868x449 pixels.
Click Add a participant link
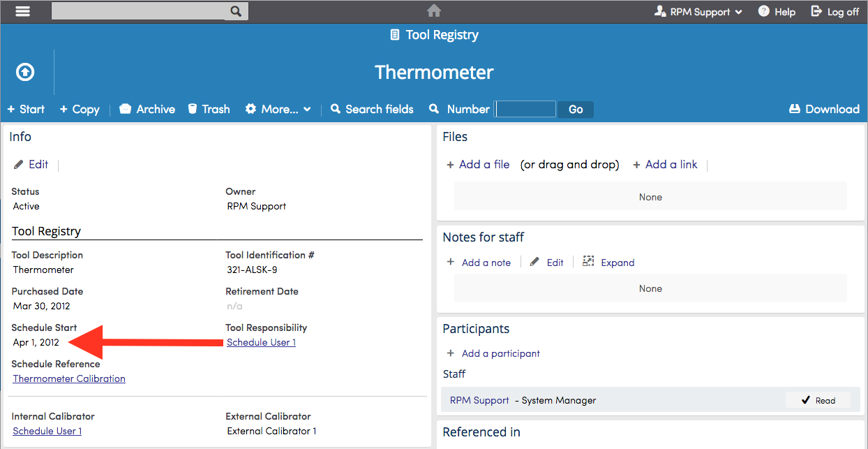point(501,353)
